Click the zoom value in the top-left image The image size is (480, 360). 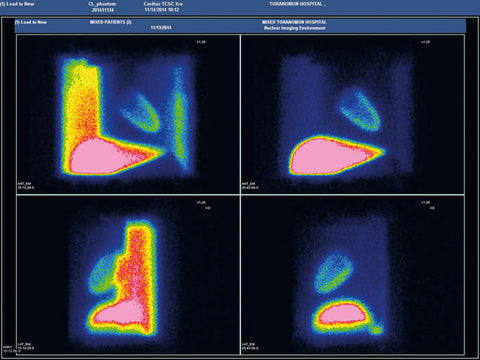(x=201, y=42)
